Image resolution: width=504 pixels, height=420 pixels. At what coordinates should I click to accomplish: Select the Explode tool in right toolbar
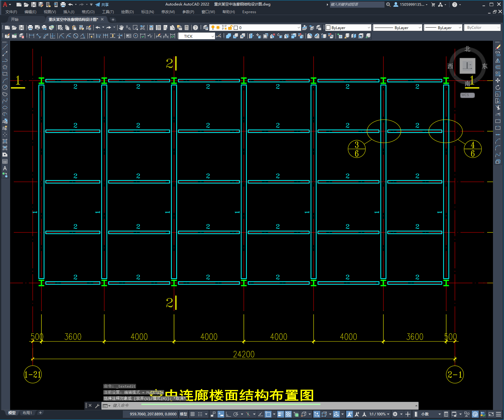pyautogui.click(x=498, y=161)
